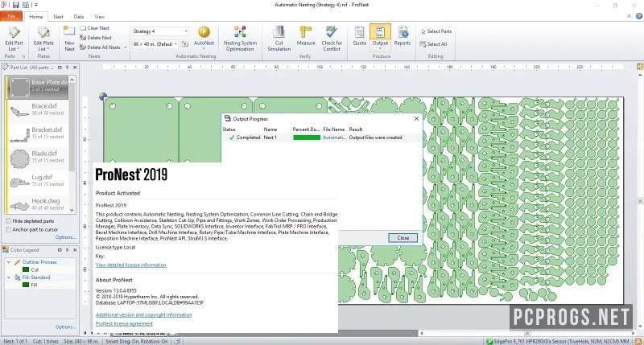The height and width of the screenshot is (345, 644).
Task: Collapse the Outline: Process legend group
Action: [x=9, y=261]
